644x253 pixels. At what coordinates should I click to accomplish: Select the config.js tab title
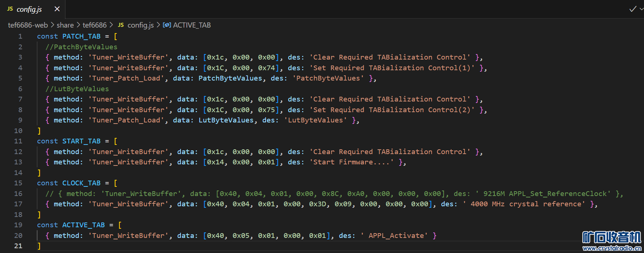29,9
